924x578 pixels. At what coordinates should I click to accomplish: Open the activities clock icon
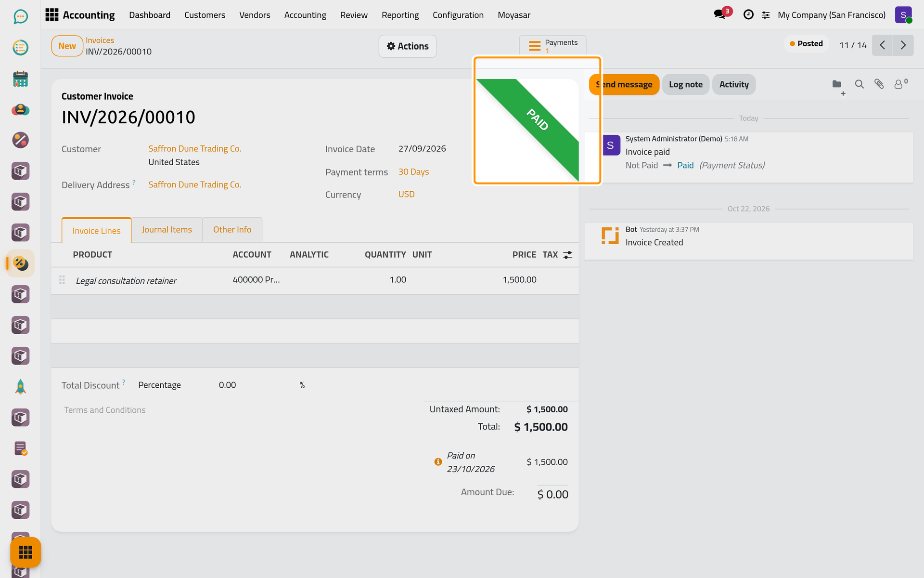coord(748,15)
